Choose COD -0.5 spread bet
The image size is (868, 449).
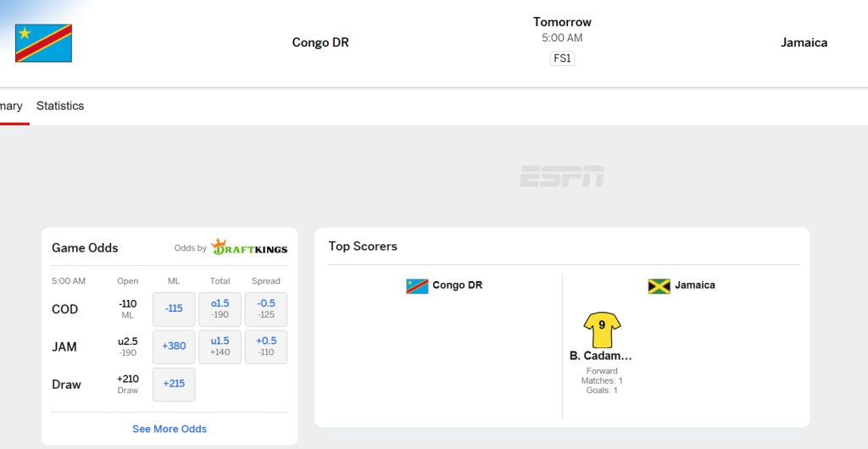coord(266,309)
